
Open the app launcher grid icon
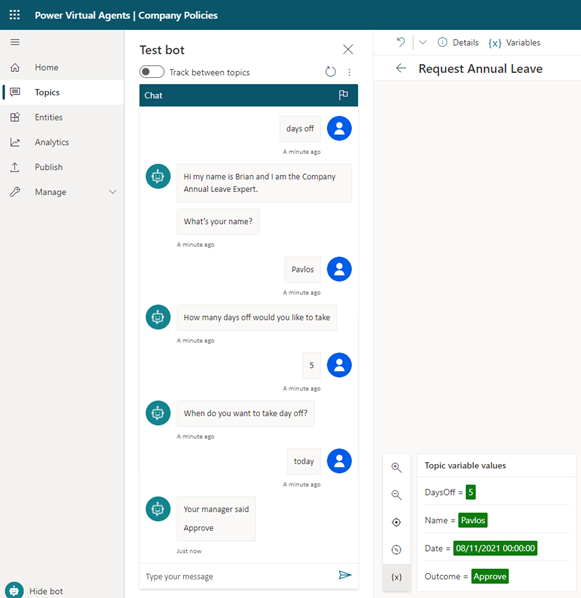(x=14, y=15)
